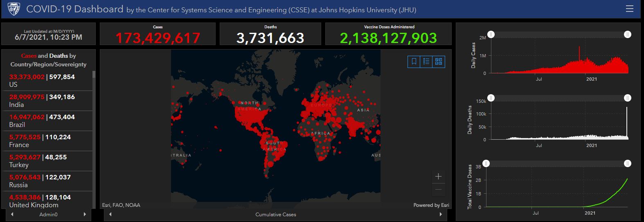
Task: Go to next tab right of Admin0
Action: tap(85, 214)
